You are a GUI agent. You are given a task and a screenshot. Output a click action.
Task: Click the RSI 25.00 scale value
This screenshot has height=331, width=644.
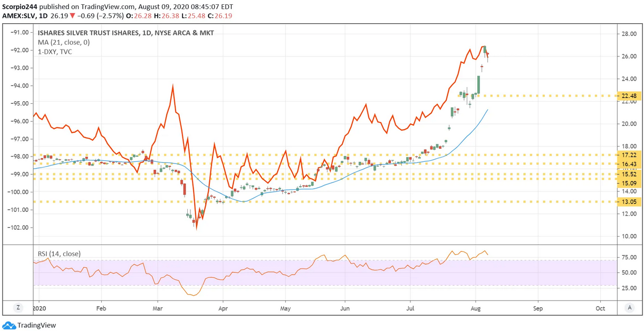[629, 288]
